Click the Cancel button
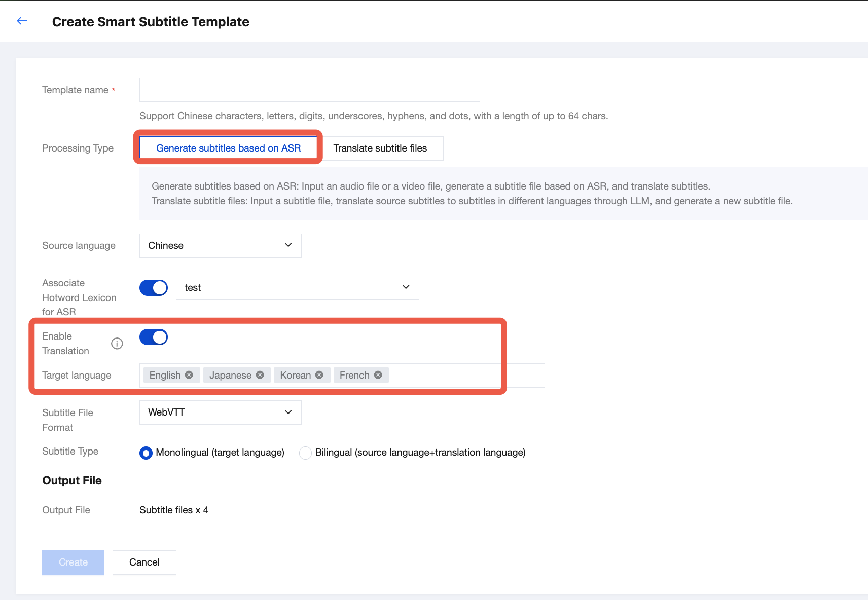The width and height of the screenshot is (868, 600). [144, 562]
